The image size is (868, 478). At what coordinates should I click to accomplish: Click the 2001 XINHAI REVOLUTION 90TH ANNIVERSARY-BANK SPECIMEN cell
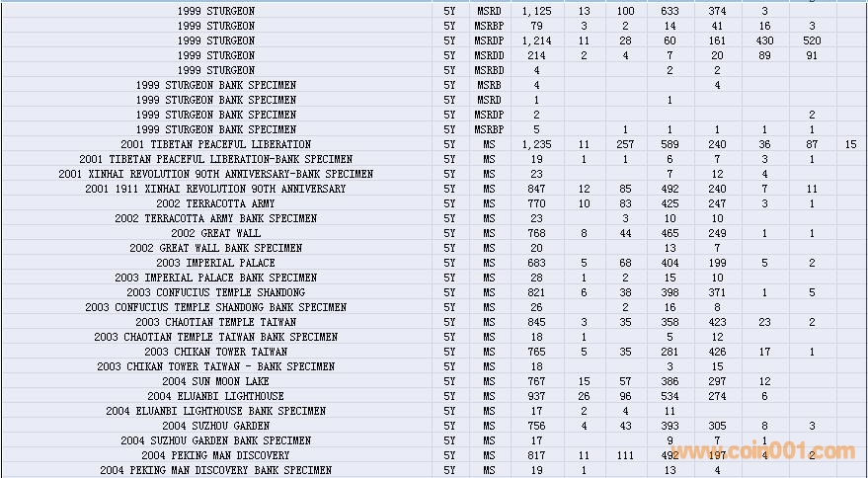pyautogui.click(x=215, y=174)
